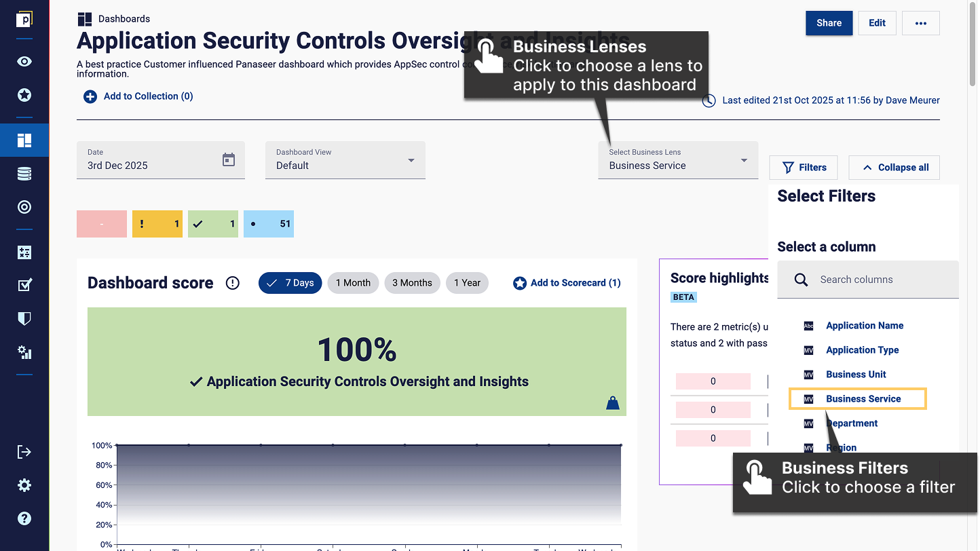Open the database stack sidebar icon
The image size is (980, 551).
pos(24,174)
